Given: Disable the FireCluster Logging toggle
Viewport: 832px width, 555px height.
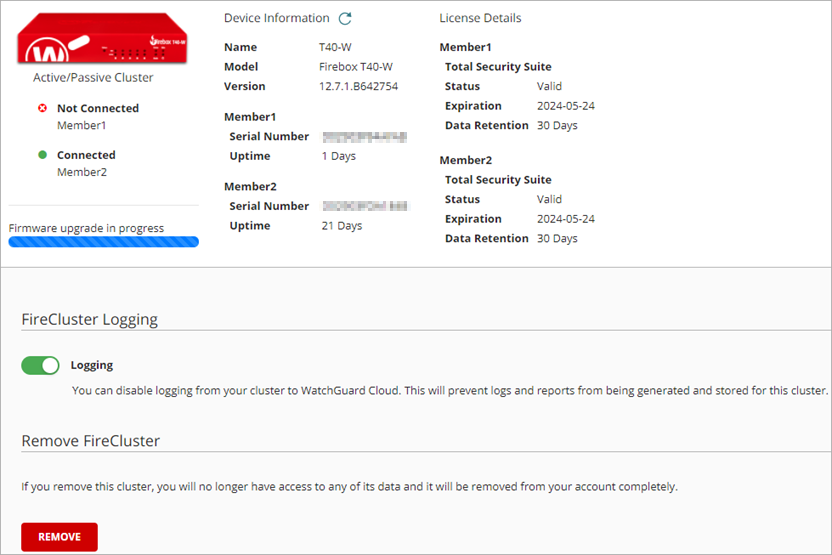Looking at the screenshot, I should click(x=40, y=366).
